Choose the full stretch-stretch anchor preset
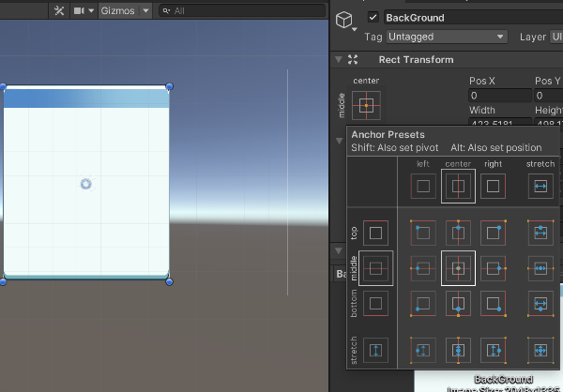Viewport: 563px width, 392px height. point(540,350)
